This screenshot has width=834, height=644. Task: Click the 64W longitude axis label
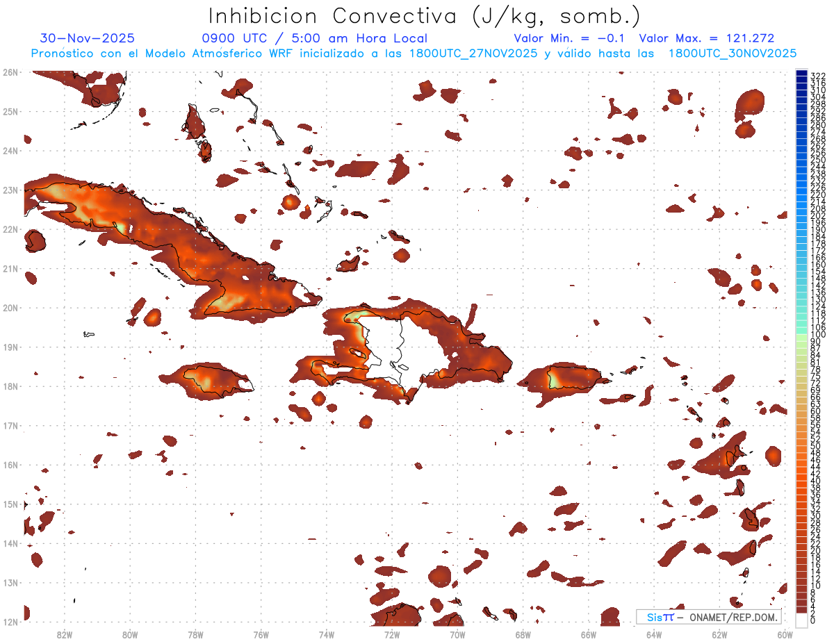[654, 634]
